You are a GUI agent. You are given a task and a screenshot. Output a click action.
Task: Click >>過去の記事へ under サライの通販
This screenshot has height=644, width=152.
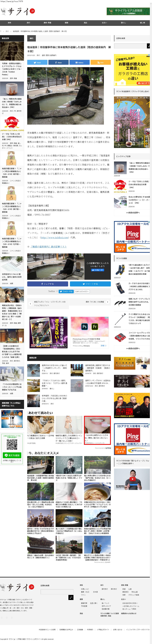pos(133,349)
